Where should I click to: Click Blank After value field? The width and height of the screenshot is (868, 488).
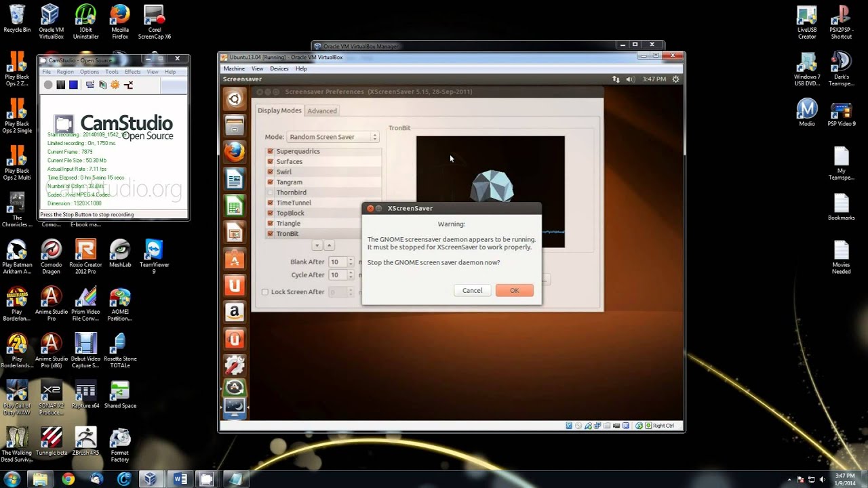coord(337,262)
